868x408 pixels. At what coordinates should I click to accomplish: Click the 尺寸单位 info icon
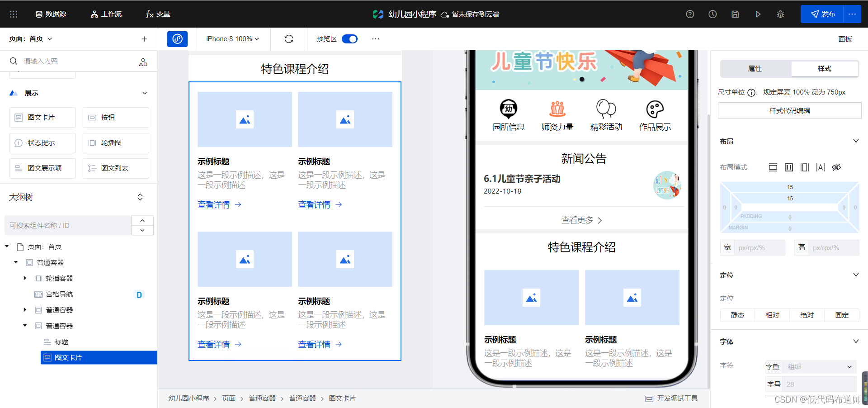click(751, 93)
